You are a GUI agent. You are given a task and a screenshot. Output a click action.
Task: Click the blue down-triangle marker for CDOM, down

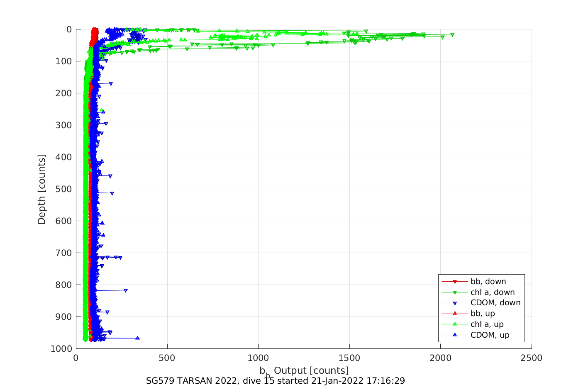click(x=454, y=303)
